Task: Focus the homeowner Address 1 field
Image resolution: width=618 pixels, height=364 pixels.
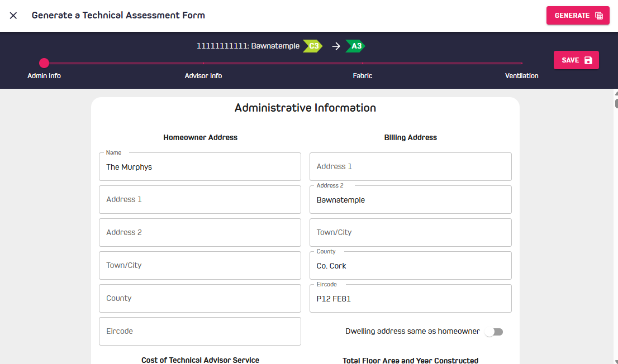Action: pyautogui.click(x=200, y=200)
